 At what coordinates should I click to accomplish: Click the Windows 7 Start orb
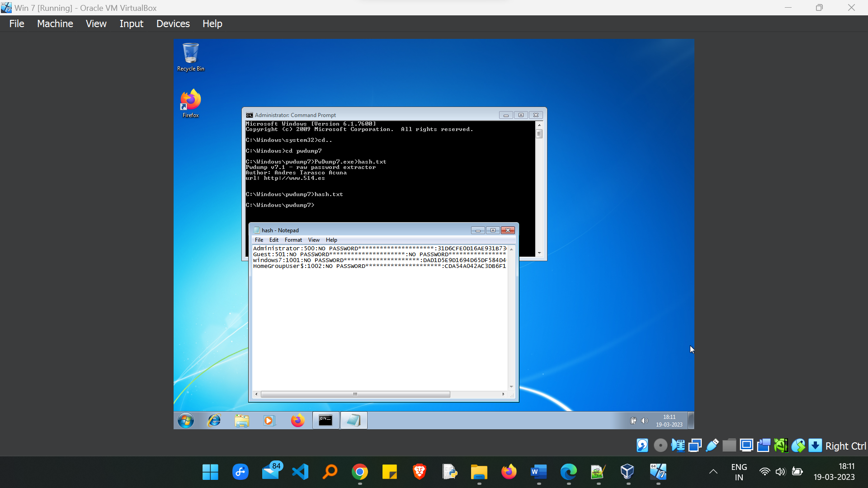pos(186,421)
